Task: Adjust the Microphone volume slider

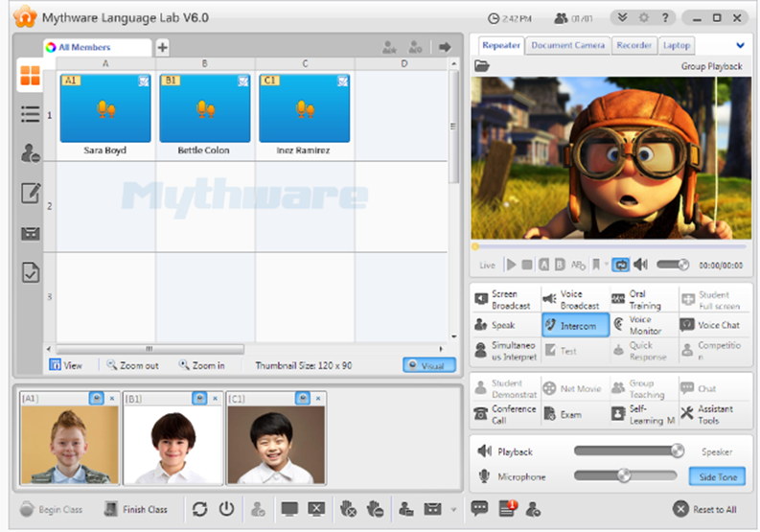Action: coord(624,475)
